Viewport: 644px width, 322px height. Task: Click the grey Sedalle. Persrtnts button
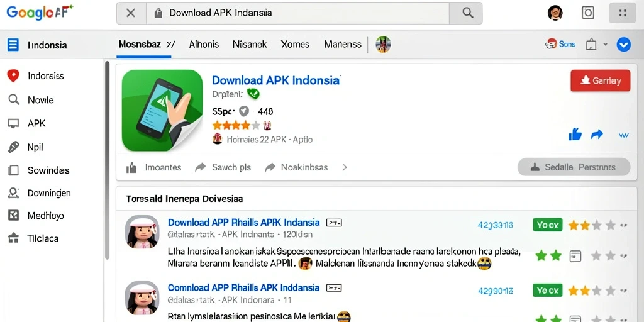tap(574, 167)
